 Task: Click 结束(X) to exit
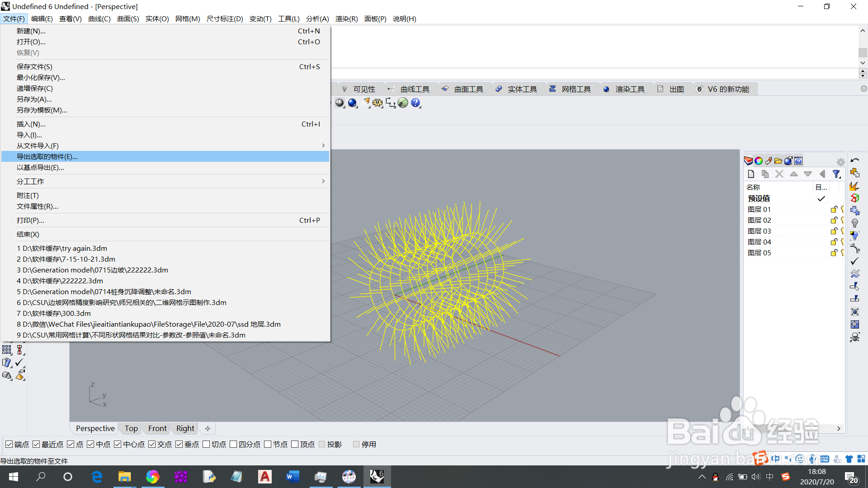[x=165, y=235]
